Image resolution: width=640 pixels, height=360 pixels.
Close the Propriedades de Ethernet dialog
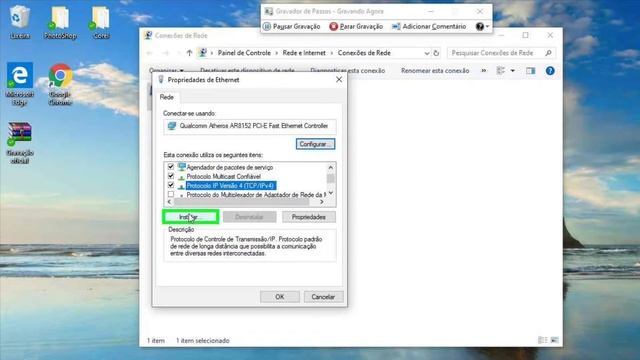point(339,80)
